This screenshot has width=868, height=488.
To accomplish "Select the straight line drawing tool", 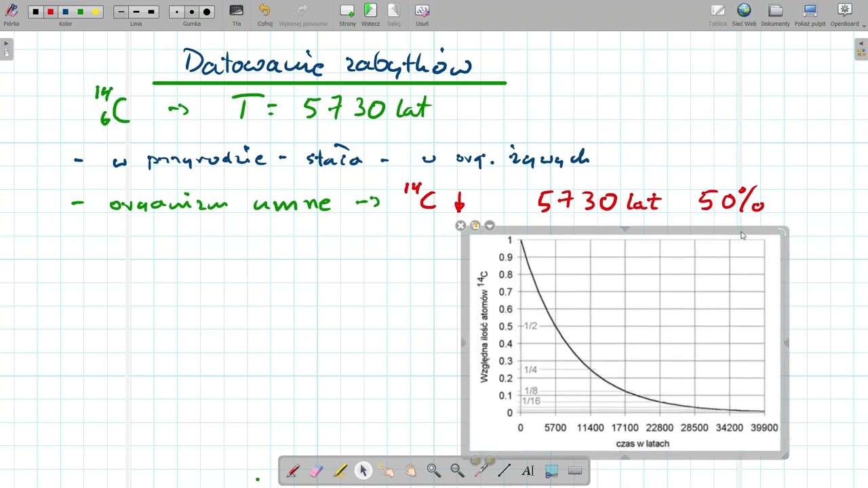I will point(504,470).
